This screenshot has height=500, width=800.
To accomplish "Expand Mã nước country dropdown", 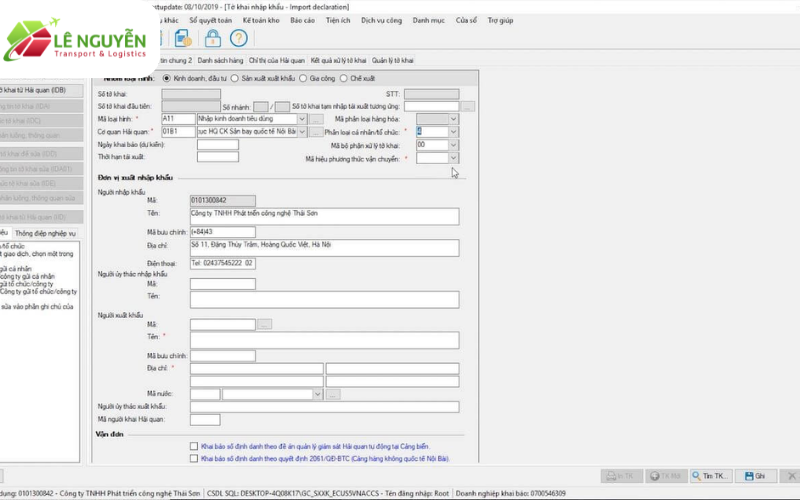I will click(318, 394).
